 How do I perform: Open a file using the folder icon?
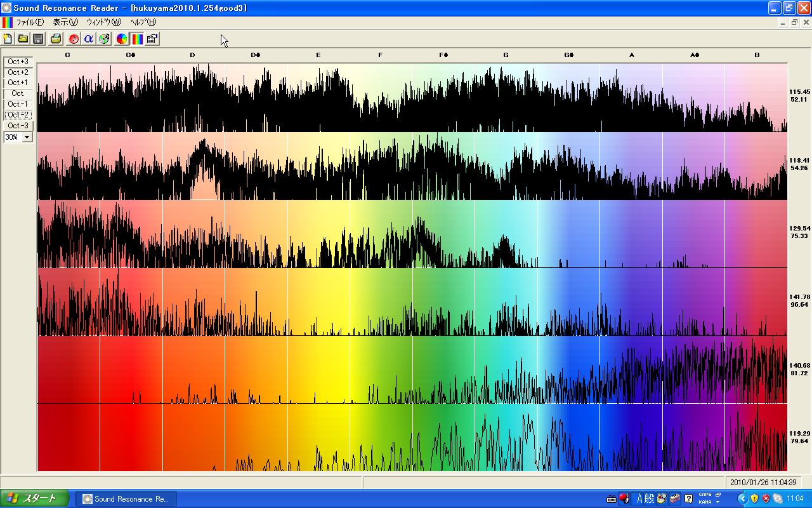point(23,39)
